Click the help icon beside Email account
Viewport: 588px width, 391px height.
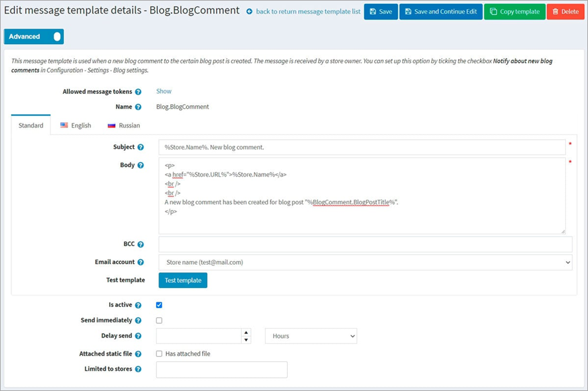click(140, 263)
